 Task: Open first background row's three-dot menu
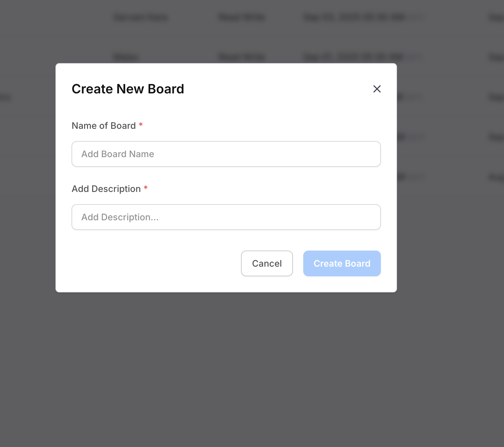416,17
